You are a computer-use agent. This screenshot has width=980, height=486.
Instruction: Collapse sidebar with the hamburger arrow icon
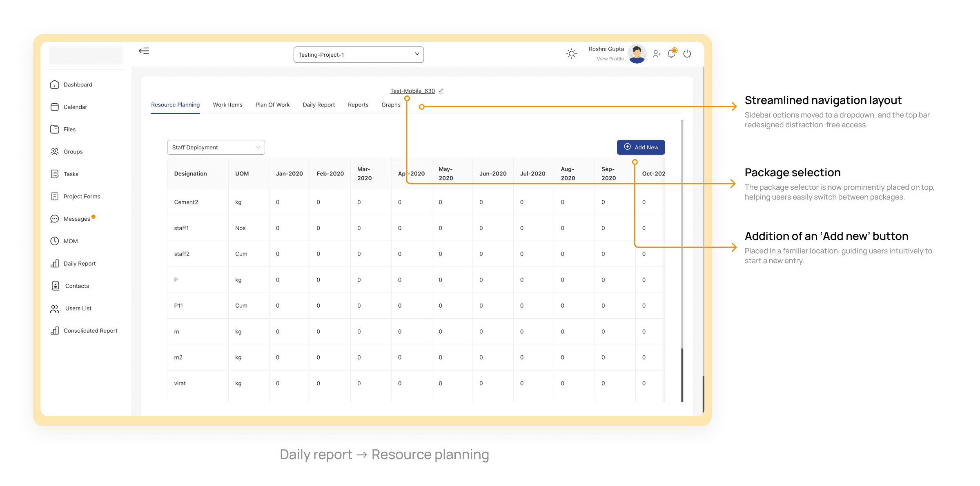[144, 51]
